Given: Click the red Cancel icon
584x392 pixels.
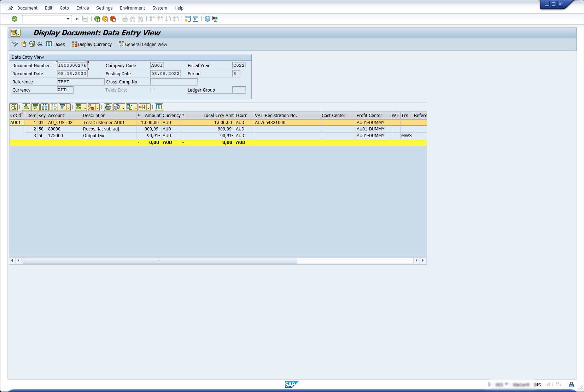Looking at the screenshot, I should point(113,19).
